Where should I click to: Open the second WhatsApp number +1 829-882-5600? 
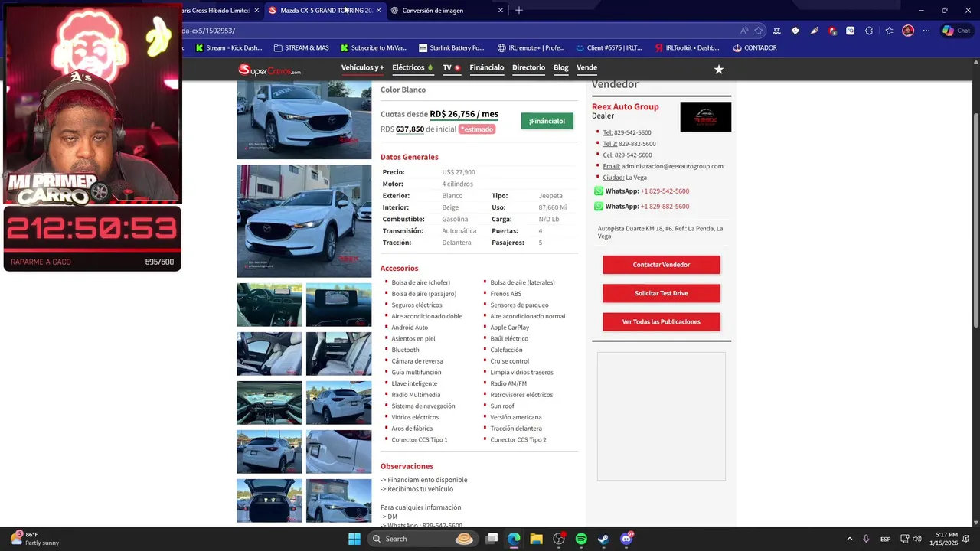[665, 207]
